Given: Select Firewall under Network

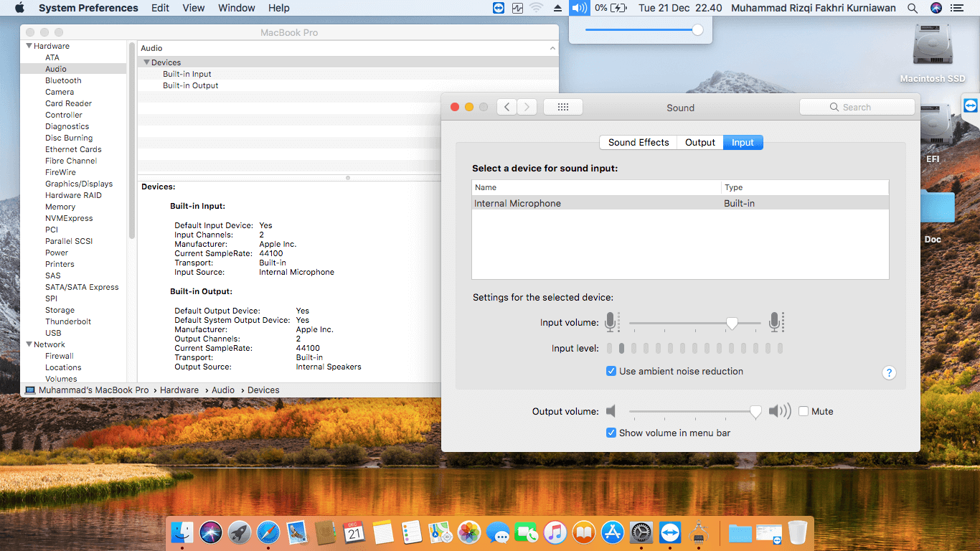Looking at the screenshot, I should pyautogui.click(x=60, y=356).
